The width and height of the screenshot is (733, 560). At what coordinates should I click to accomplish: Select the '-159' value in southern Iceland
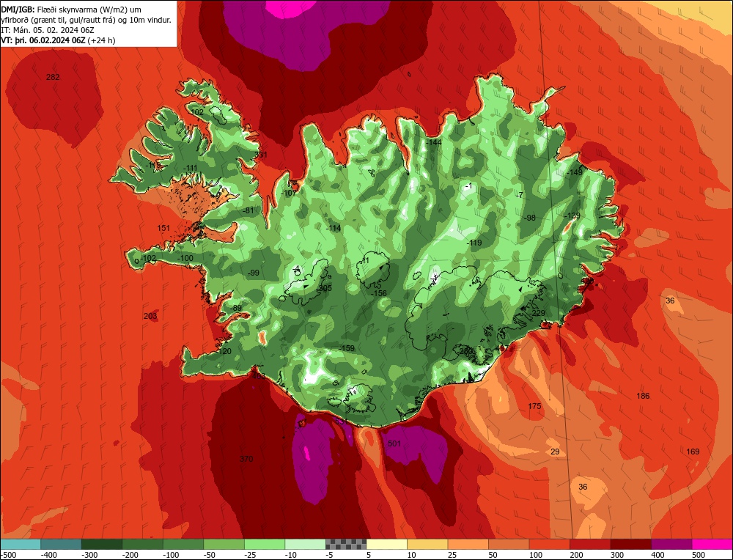(x=347, y=348)
